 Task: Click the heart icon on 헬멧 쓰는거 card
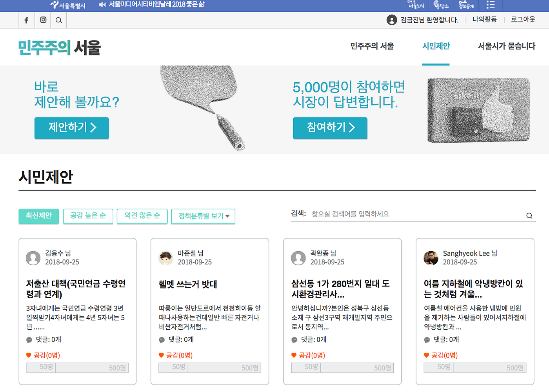(161, 355)
